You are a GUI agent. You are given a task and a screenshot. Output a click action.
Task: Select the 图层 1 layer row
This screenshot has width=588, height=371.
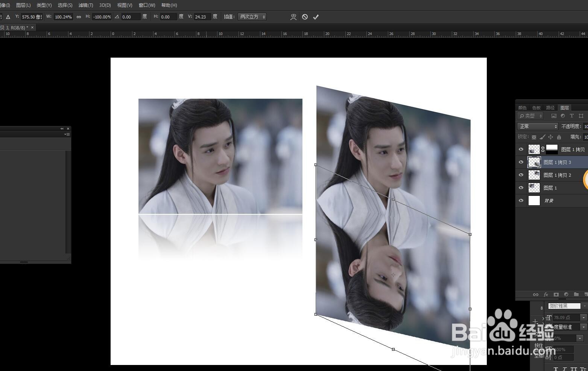click(x=552, y=188)
